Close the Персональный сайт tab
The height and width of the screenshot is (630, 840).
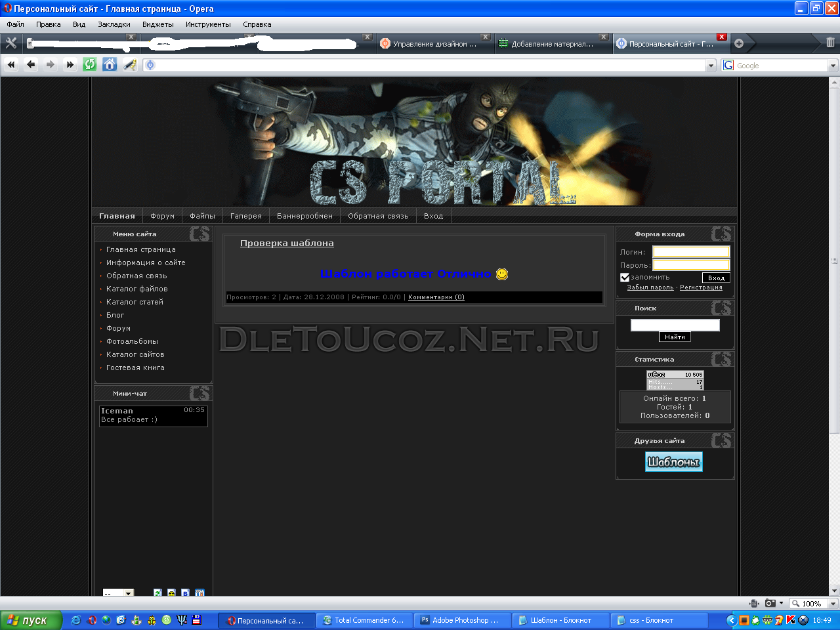coord(721,37)
